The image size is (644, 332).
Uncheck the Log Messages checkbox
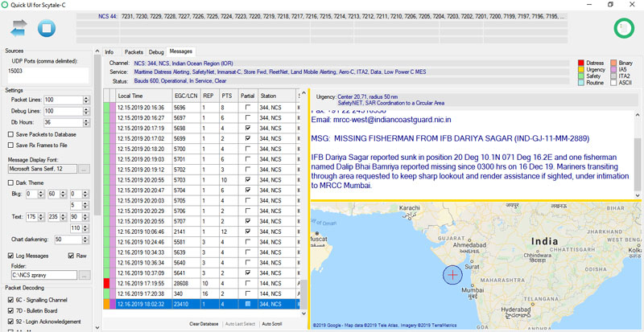click(10, 256)
